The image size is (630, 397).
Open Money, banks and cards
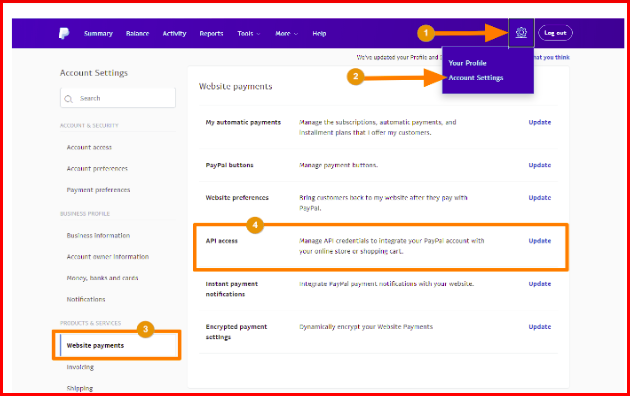pyautogui.click(x=102, y=278)
